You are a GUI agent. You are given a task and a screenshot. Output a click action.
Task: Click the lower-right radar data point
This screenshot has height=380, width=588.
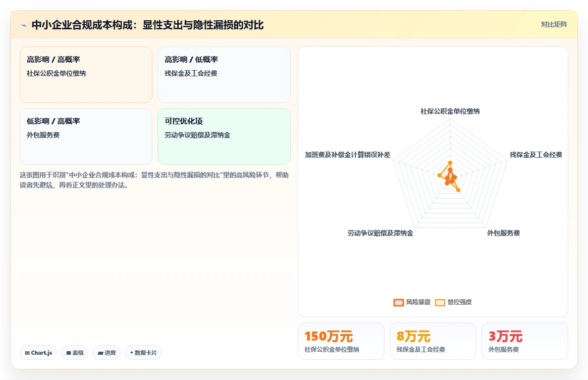(458, 190)
